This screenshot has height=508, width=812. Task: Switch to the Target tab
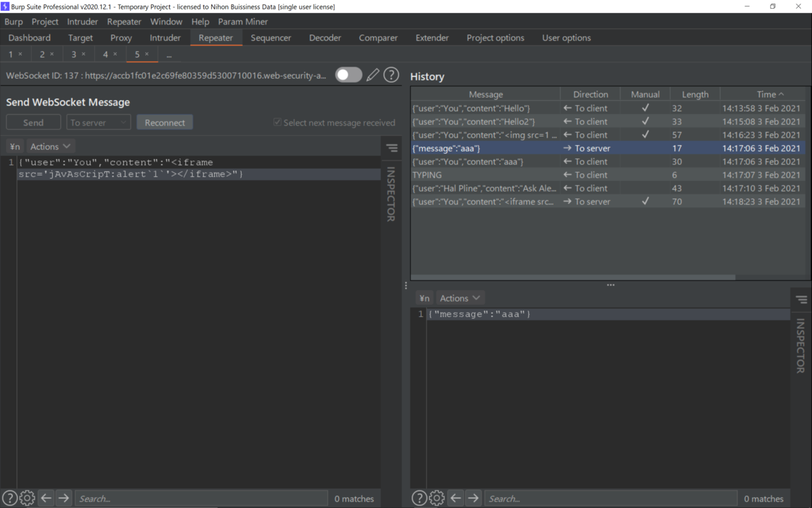[81, 38]
